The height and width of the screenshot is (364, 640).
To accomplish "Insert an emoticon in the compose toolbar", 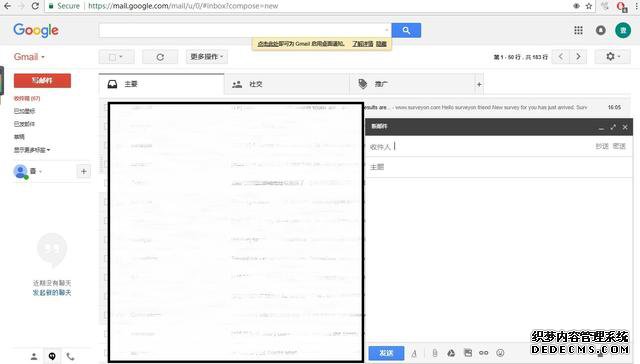I will click(x=500, y=353).
